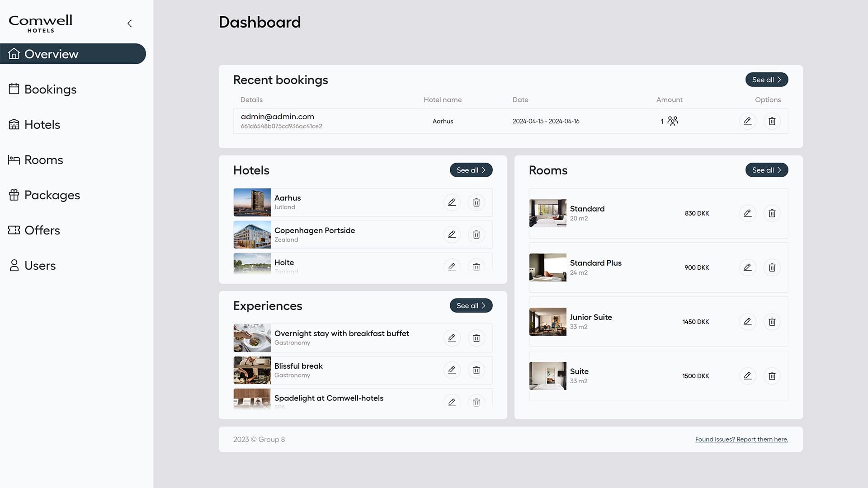Delete the admin@admin.com booking

[772, 121]
